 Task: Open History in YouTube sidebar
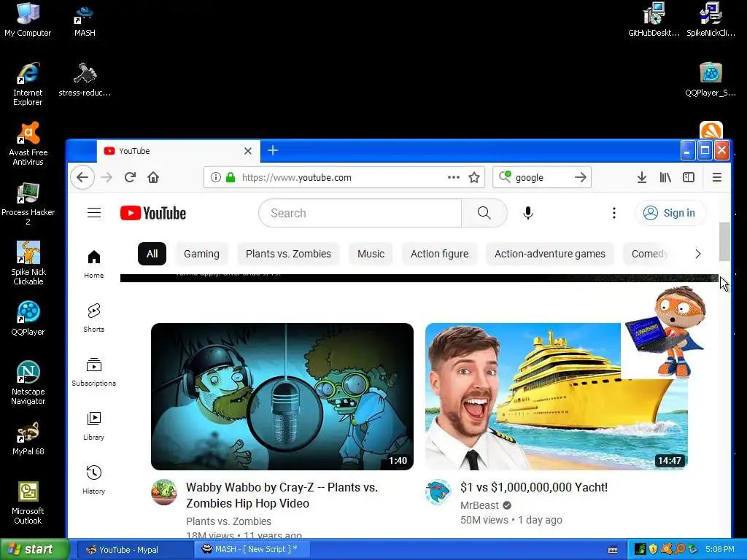[94, 480]
